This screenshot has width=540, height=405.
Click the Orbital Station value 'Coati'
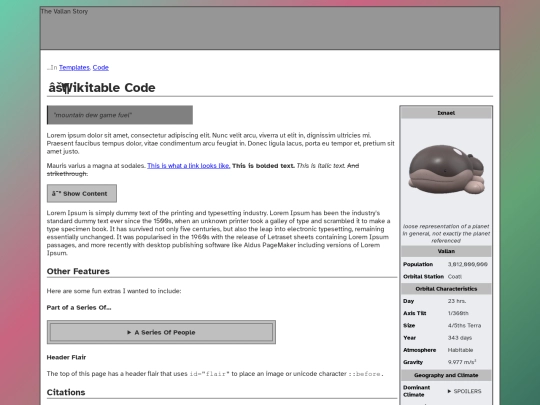[x=455, y=277]
